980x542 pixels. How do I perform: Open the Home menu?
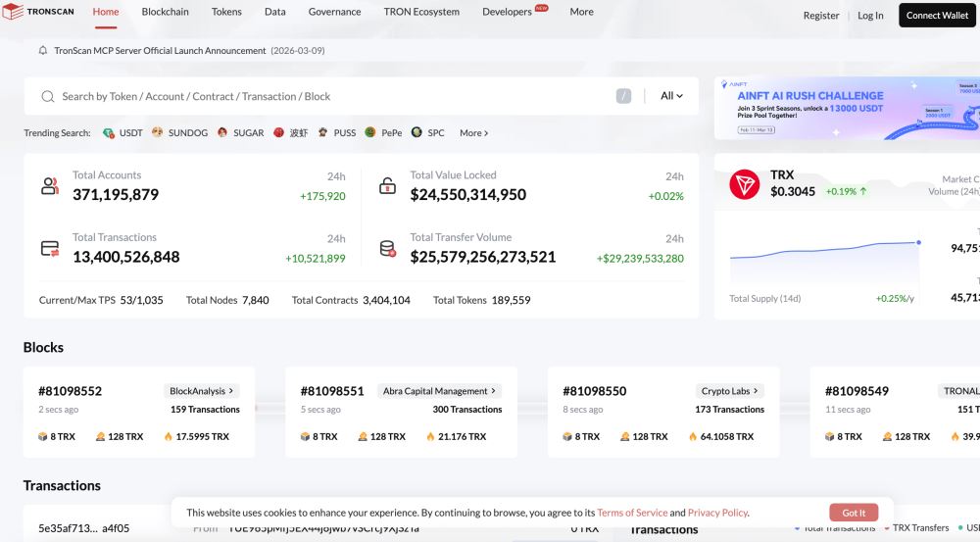pyautogui.click(x=106, y=12)
